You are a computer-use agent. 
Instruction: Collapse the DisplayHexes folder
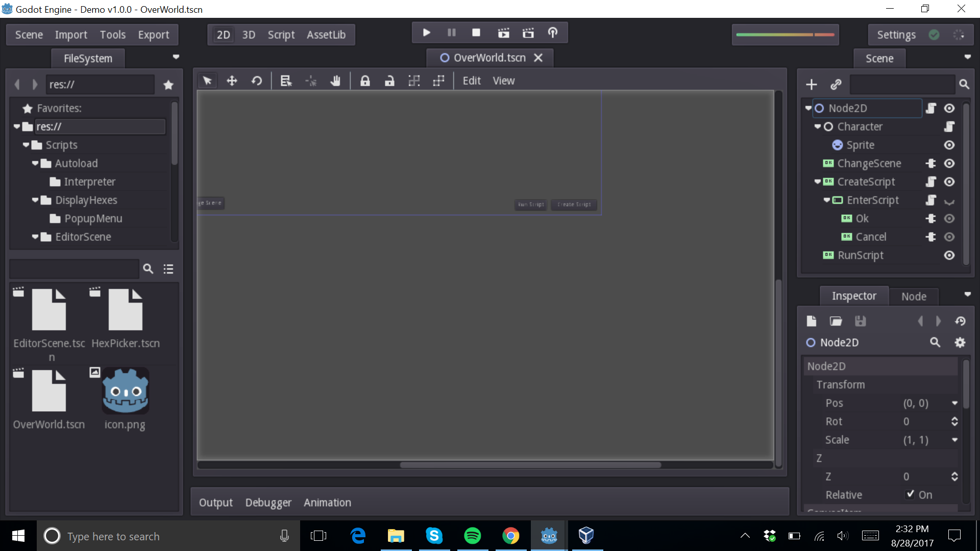[35, 200]
